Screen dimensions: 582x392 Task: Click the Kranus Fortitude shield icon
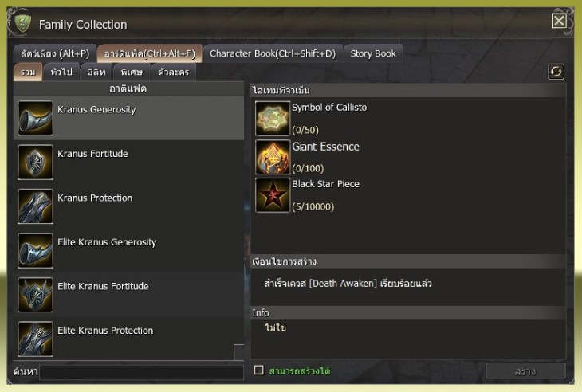pos(35,162)
